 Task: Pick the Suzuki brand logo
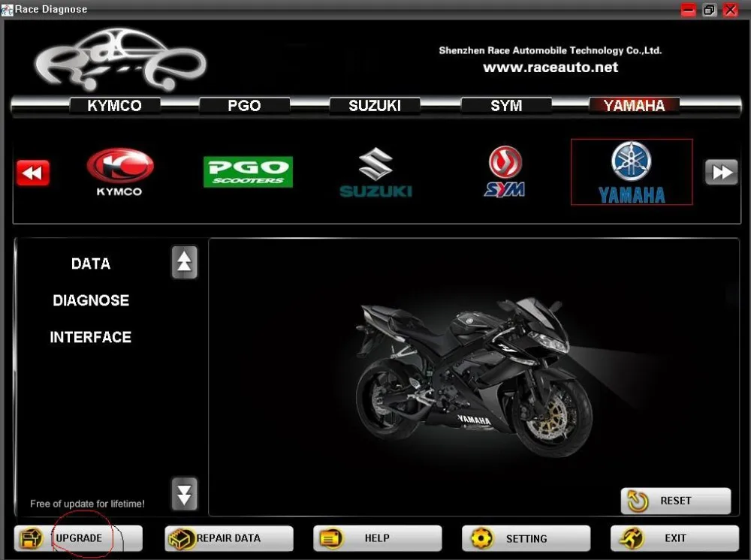click(x=375, y=173)
